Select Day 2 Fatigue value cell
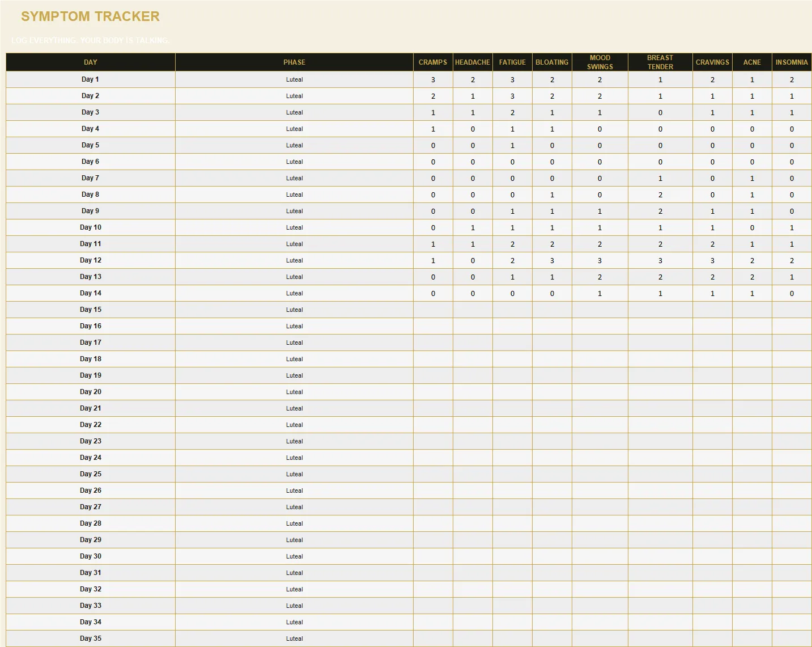This screenshot has width=812, height=647. pos(512,96)
